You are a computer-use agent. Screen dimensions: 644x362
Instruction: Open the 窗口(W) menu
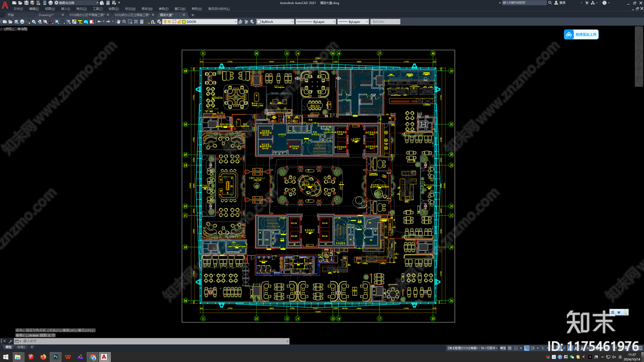pyautogui.click(x=180, y=9)
